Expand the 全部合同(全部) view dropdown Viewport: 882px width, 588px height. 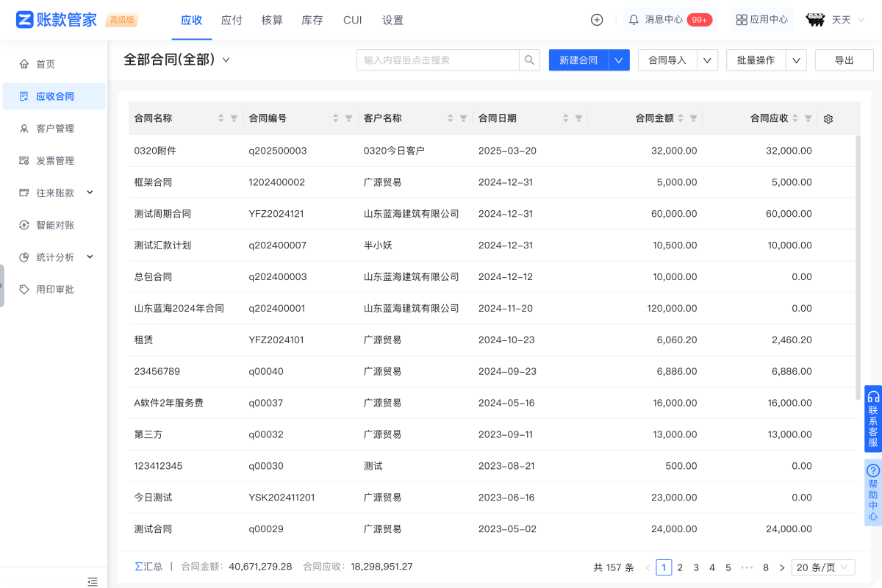click(226, 60)
